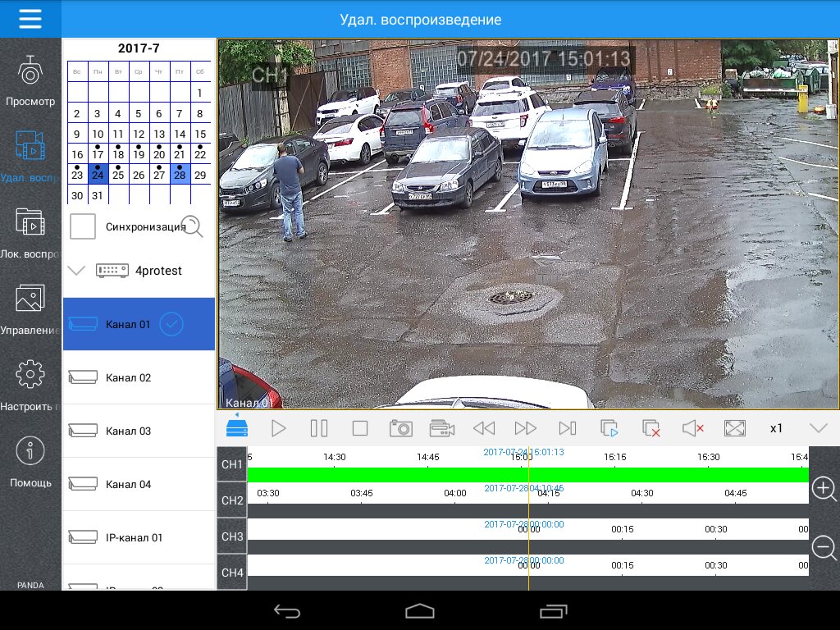Click the search magnifier icon near Синхронизация

point(192,226)
